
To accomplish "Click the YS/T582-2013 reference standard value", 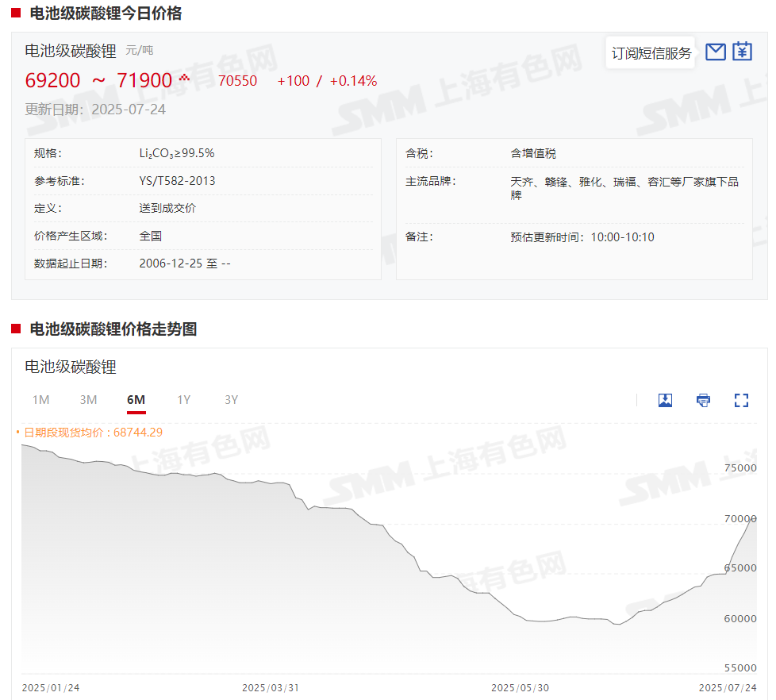I will (x=177, y=181).
